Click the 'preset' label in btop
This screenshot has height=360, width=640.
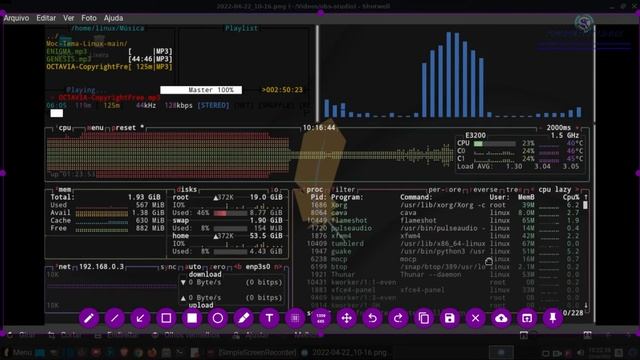[124, 128]
